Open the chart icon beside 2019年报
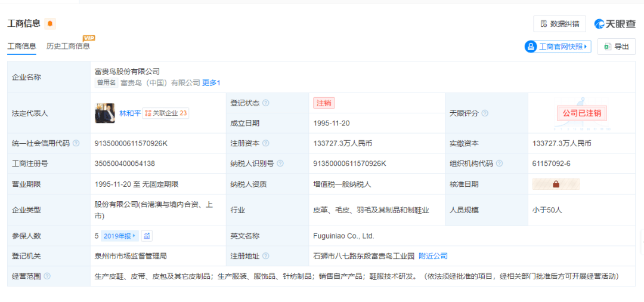 pos(147,236)
